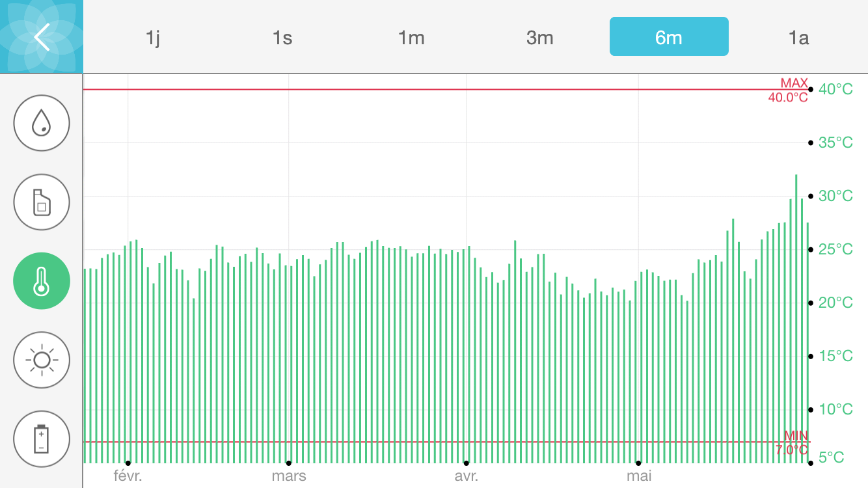Click the févr. axis marker
Viewport: 868px width, 488px height.
128,476
